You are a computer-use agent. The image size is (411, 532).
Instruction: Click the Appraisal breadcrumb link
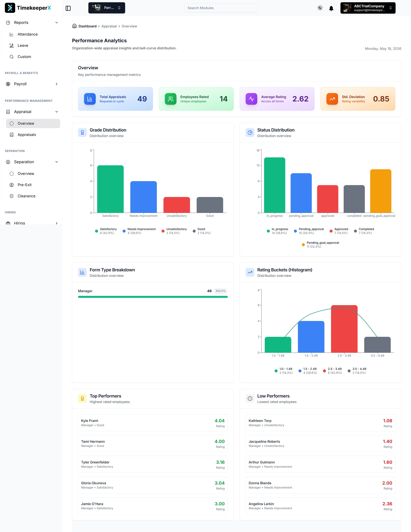click(109, 26)
